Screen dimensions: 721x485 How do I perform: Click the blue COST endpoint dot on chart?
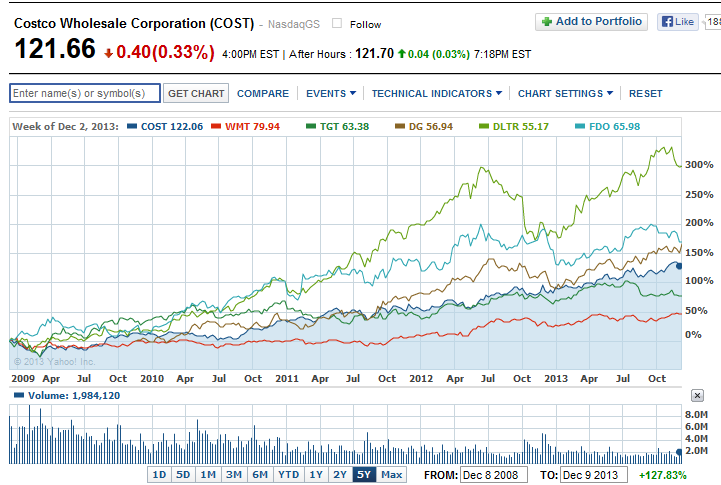point(679,266)
